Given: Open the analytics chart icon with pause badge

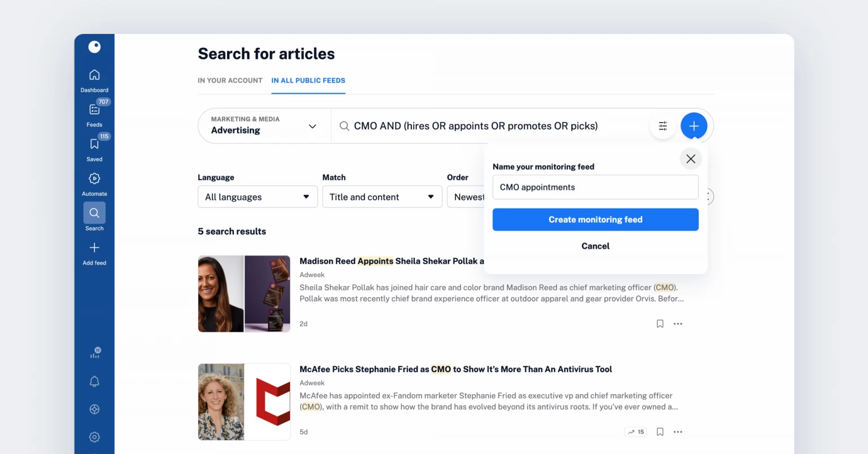Looking at the screenshot, I should coord(94,353).
